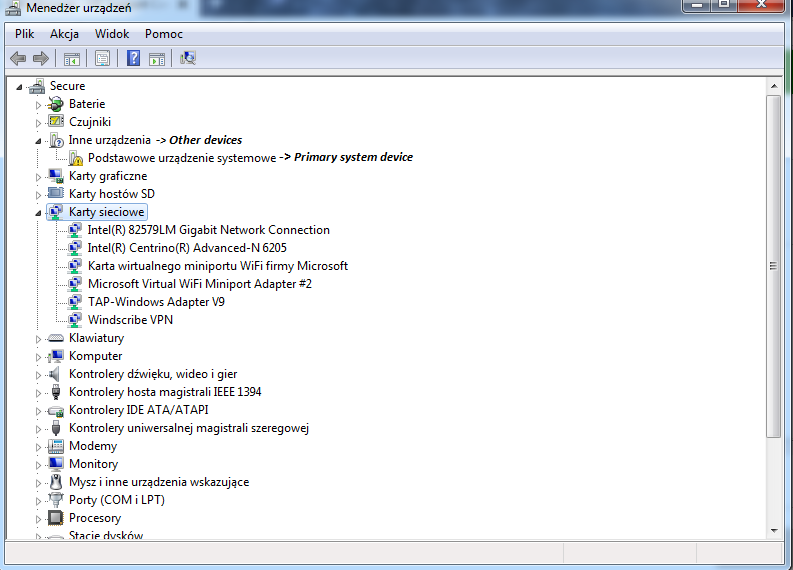
Task: Select Podstawowe urządzenie systemowe device
Action: (x=182, y=158)
